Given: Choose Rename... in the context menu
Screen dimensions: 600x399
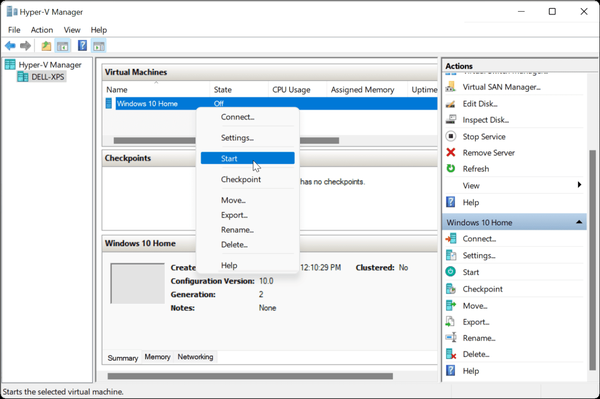Looking at the screenshot, I should tap(248, 230).
